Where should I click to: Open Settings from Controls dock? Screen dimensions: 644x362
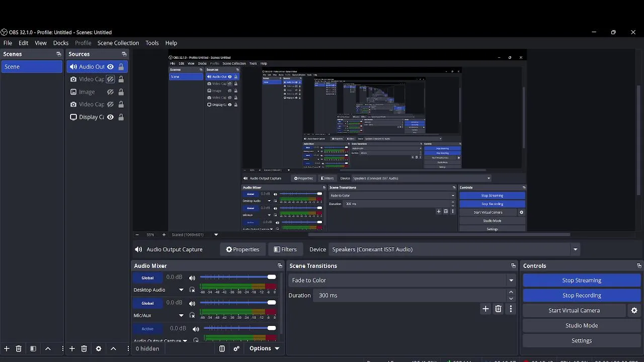582,340
